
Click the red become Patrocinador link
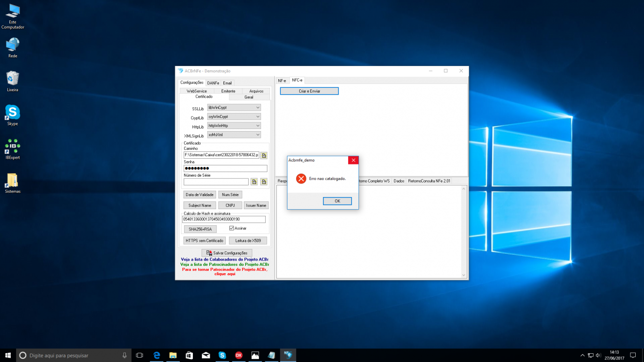click(224, 272)
